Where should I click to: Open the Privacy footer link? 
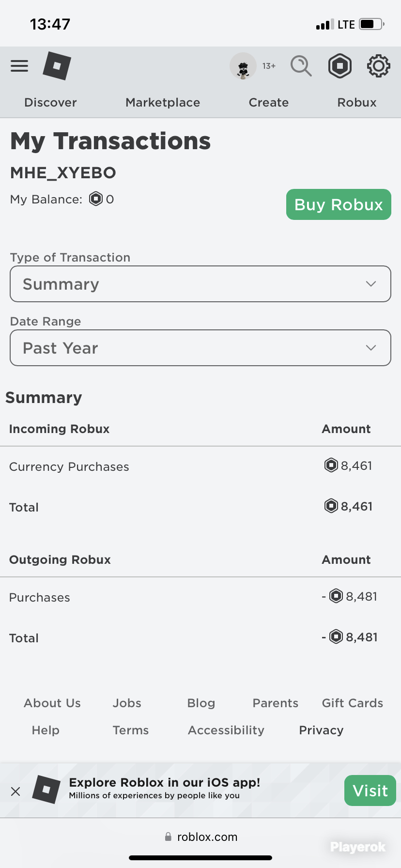[321, 730]
